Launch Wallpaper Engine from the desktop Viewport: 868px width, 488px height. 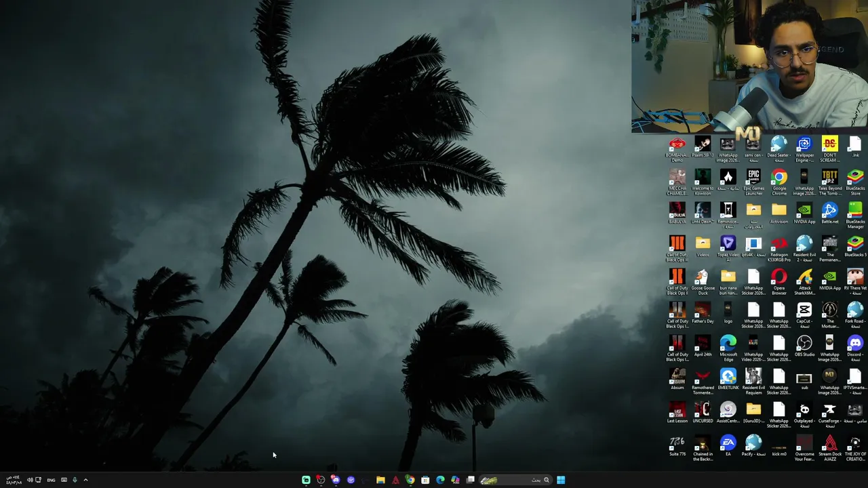click(804, 149)
